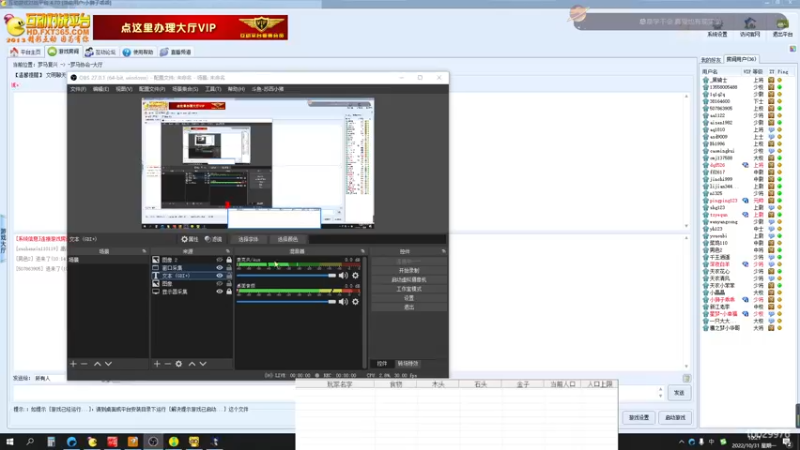The image size is (800, 450).
Task: Toggle lock on 文本 (GDI+) source
Action: pyautogui.click(x=229, y=276)
